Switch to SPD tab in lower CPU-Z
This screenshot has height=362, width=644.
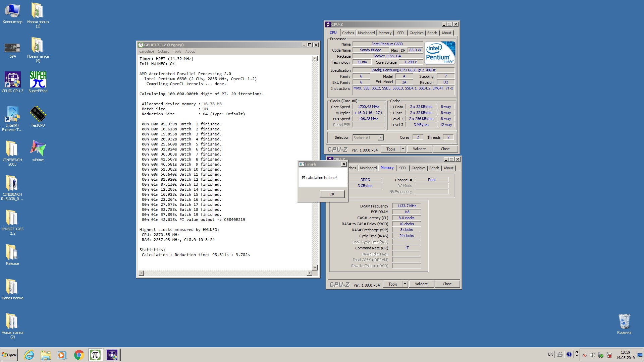(402, 168)
